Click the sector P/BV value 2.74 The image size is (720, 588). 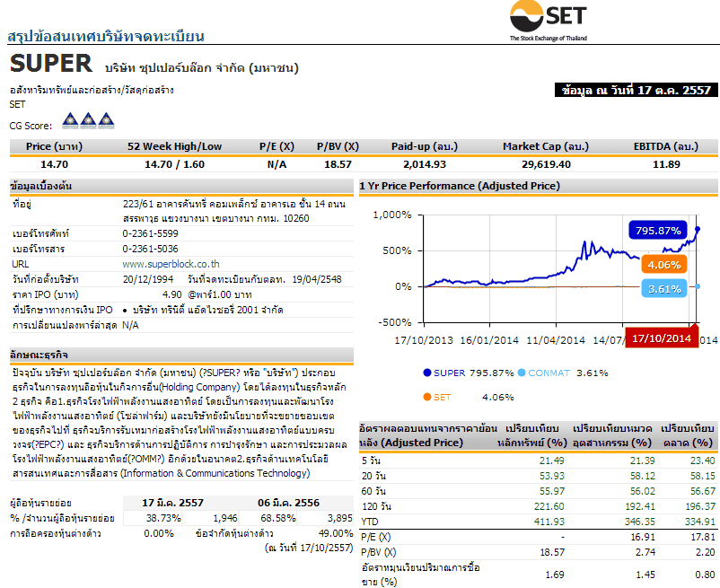tap(645, 552)
